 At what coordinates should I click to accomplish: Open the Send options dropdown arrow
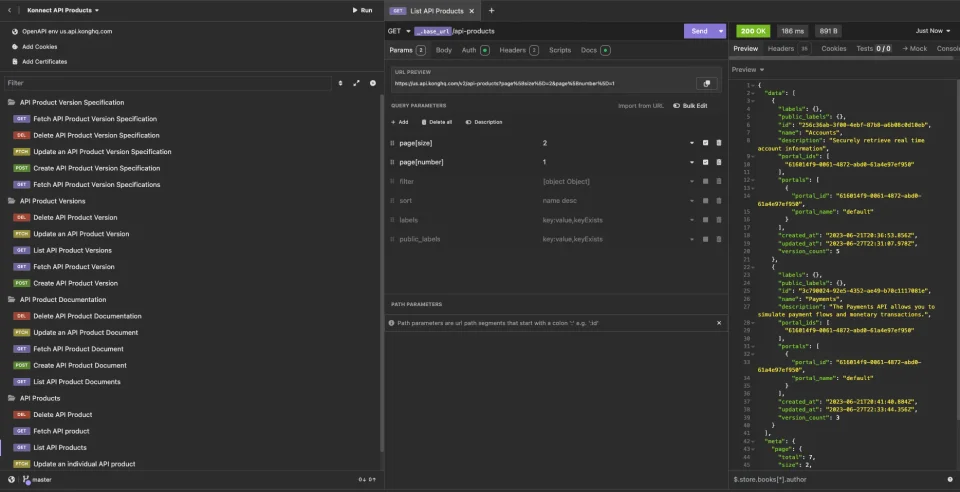point(721,31)
